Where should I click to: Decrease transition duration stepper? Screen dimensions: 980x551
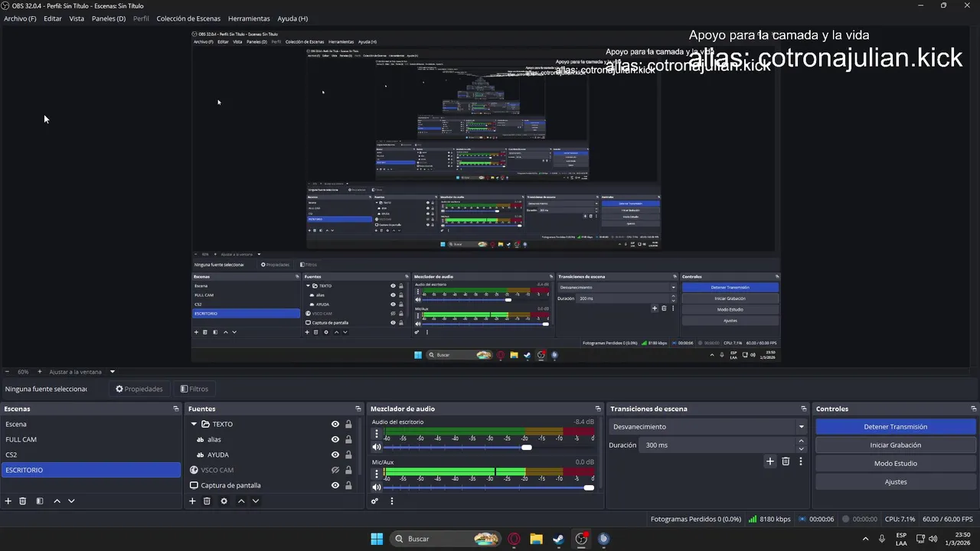[x=802, y=448]
